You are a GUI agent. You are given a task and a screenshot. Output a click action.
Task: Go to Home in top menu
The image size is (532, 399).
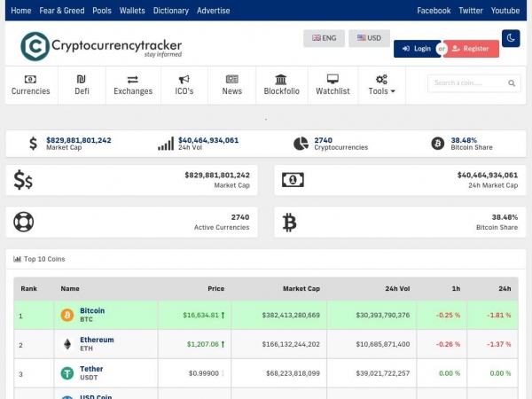[x=21, y=11]
